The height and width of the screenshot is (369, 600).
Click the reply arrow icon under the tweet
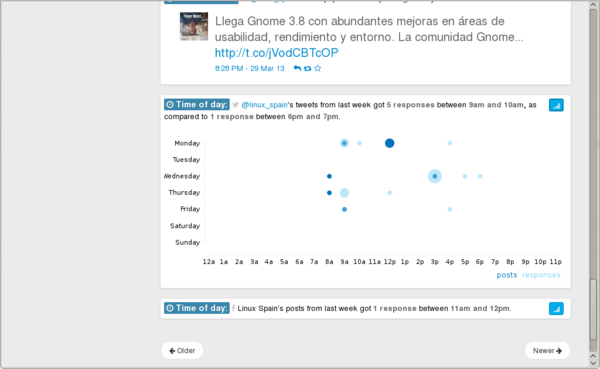[297, 69]
